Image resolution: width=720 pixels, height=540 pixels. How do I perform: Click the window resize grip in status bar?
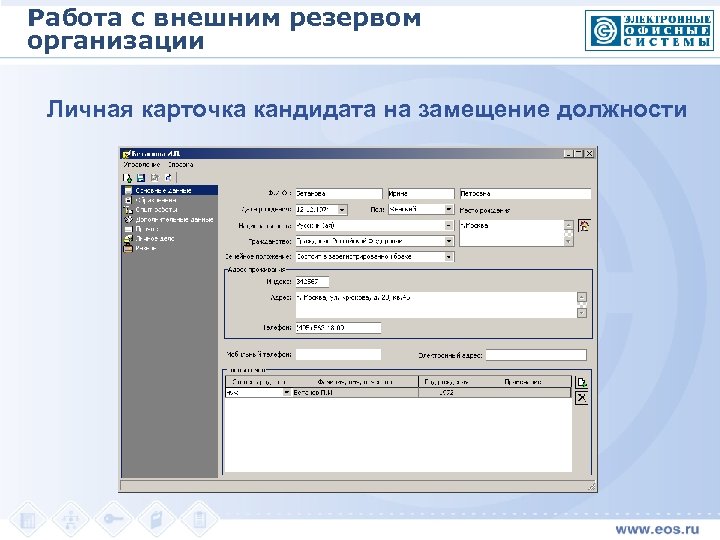(592, 486)
